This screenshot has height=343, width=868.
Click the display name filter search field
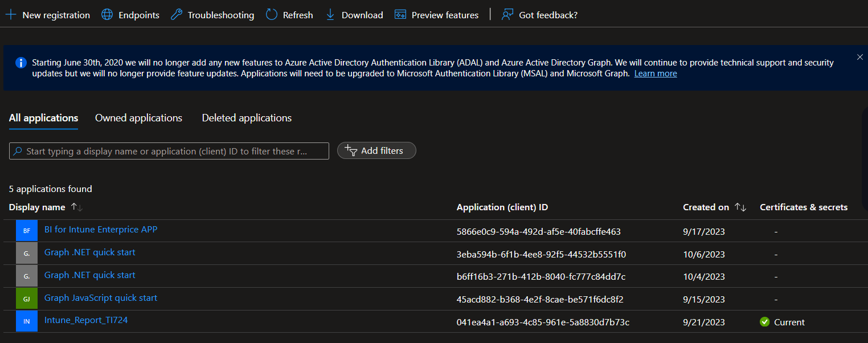pyautogui.click(x=169, y=150)
